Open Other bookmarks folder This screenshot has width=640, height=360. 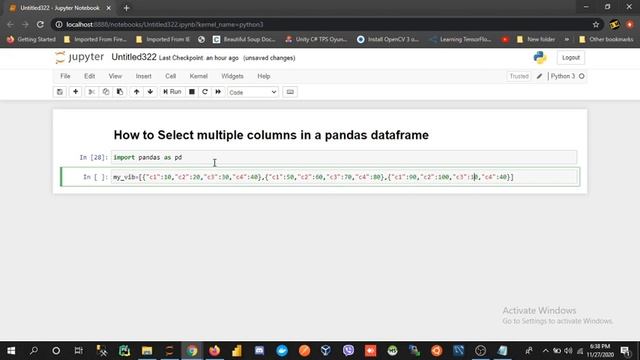click(606, 40)
